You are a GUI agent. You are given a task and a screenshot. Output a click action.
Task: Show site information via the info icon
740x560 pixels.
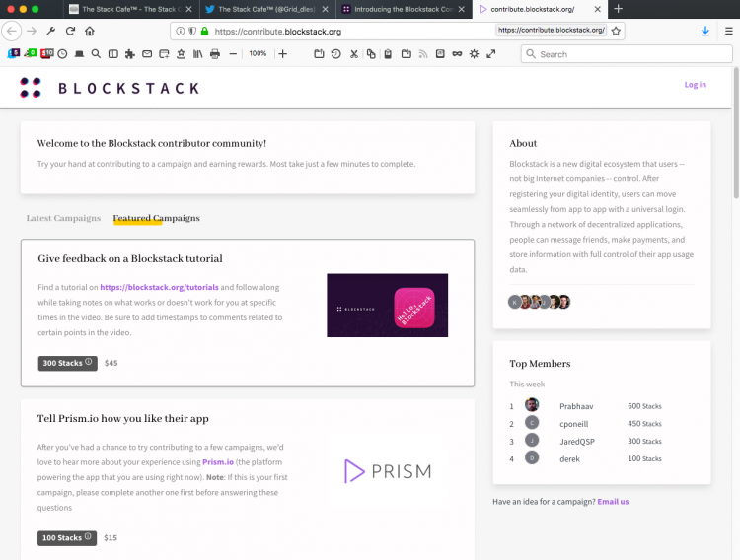[x=181, y=32]
